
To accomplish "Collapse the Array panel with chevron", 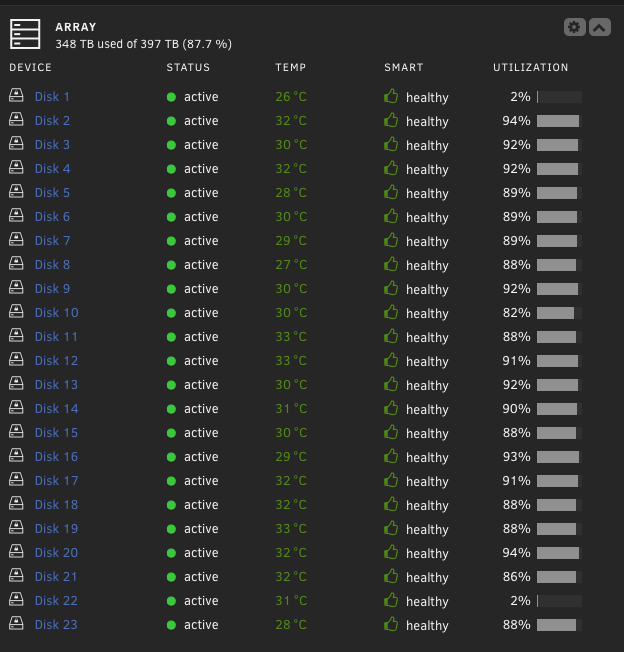I will pos(599,27).
